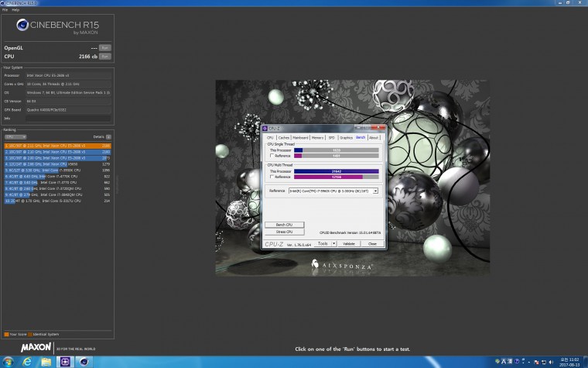Image resolution: width=588 pixels, height=368 pixels.
Task: Switch to the CPU tab in CPU-Z
Action: point(270,138)
